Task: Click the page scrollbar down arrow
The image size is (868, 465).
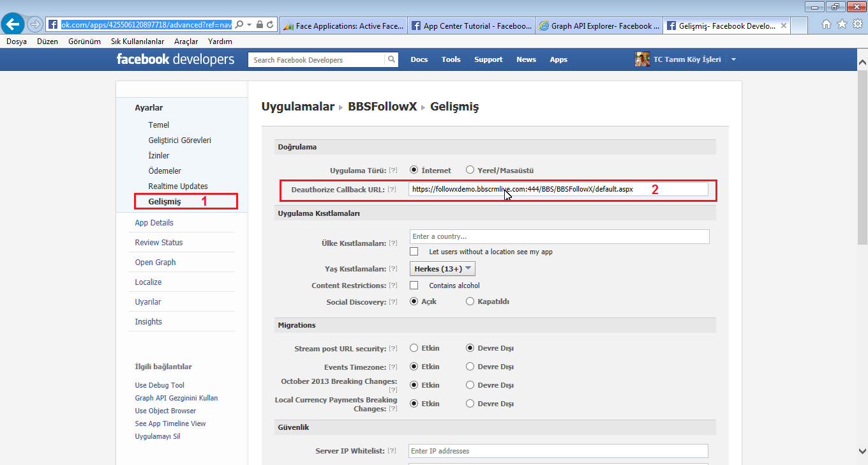Action: coord(862,452)
